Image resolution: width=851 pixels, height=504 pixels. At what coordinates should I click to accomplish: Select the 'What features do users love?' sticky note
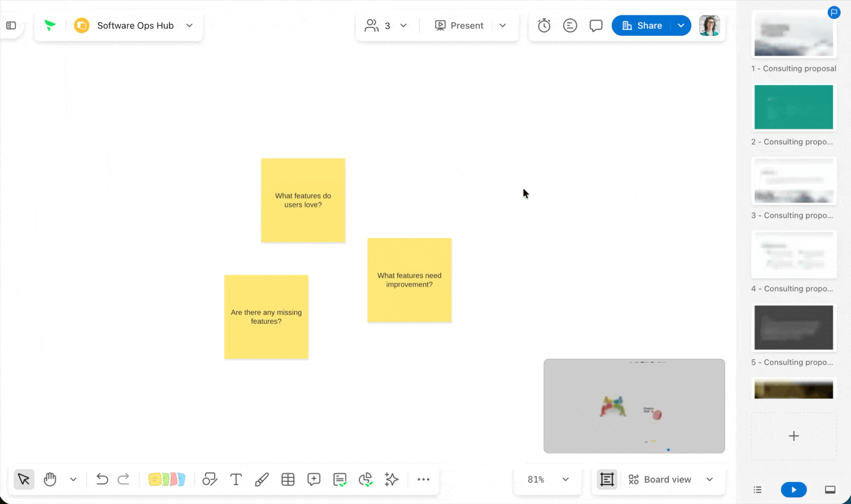point(303,200)
